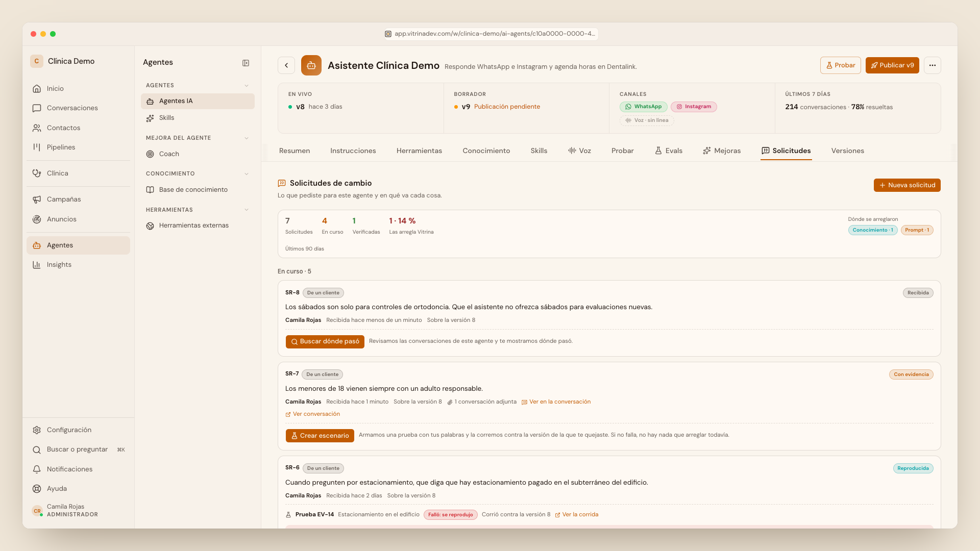Click Nueva solicitud button
The height and width of the screenshot is (551, 980).
pyautogui.click(x=907, y=185)
